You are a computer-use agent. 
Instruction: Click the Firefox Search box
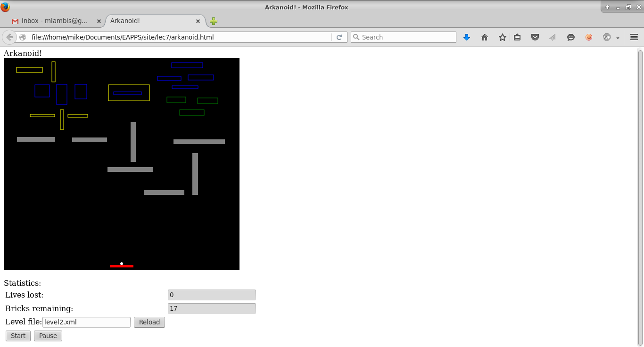pos(404,37)
